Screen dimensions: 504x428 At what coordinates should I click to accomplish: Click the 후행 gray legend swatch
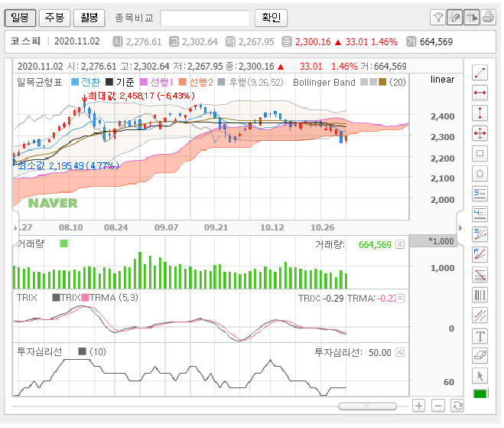click(221, 82)
